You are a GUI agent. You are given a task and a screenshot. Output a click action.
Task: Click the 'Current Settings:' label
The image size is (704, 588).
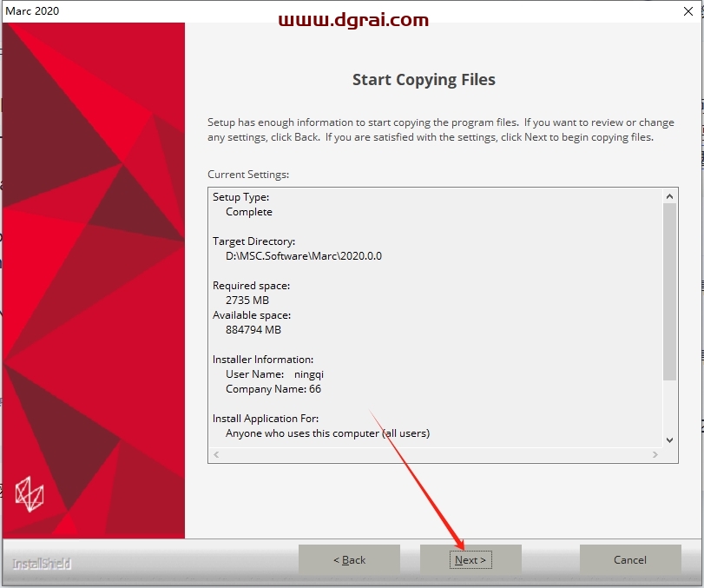click(x=248, y=175)
